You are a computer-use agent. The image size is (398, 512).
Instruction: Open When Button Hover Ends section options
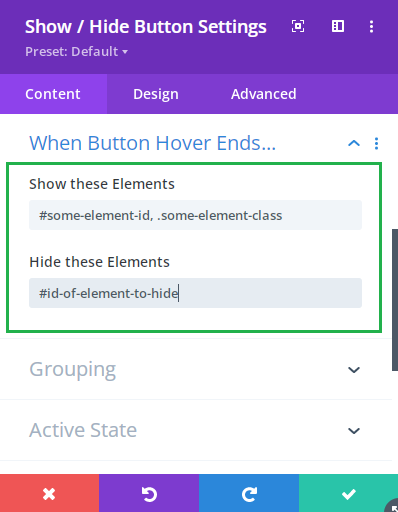pos(376,144)
